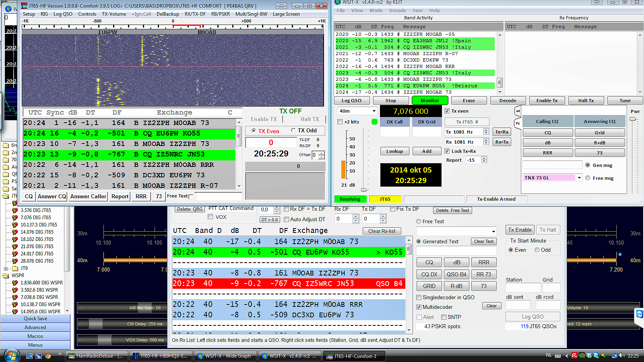Open the Mode menu in WSJT-X
The height and width of the screenshot is (362, 644).
pyautogui.click(x=376, y=10)
